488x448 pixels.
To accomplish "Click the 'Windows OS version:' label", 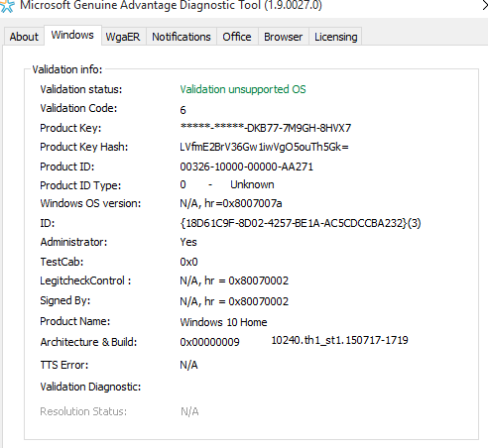I will click(x=90, y=203).
